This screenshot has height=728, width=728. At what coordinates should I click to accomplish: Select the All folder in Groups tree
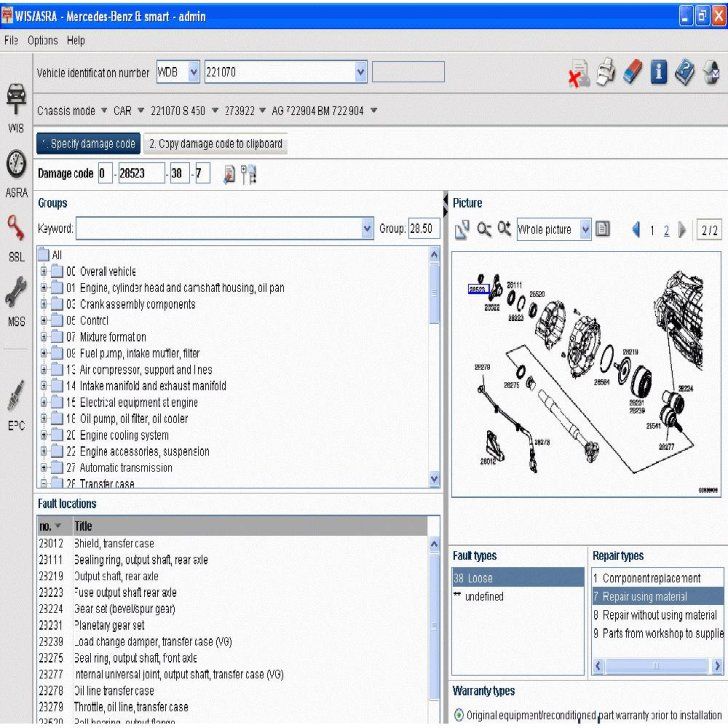[51, 255]
